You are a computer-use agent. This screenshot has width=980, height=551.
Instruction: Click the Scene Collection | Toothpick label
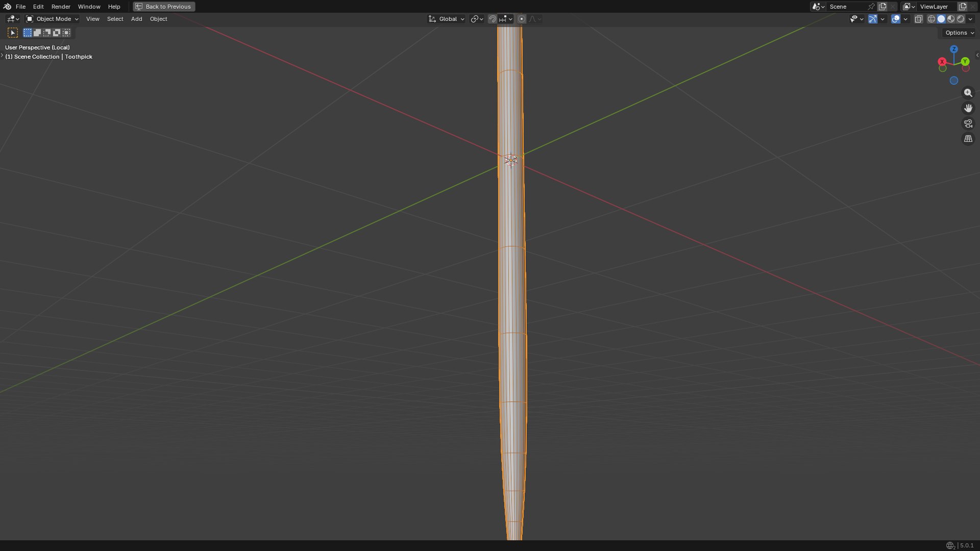click(49, 57)
